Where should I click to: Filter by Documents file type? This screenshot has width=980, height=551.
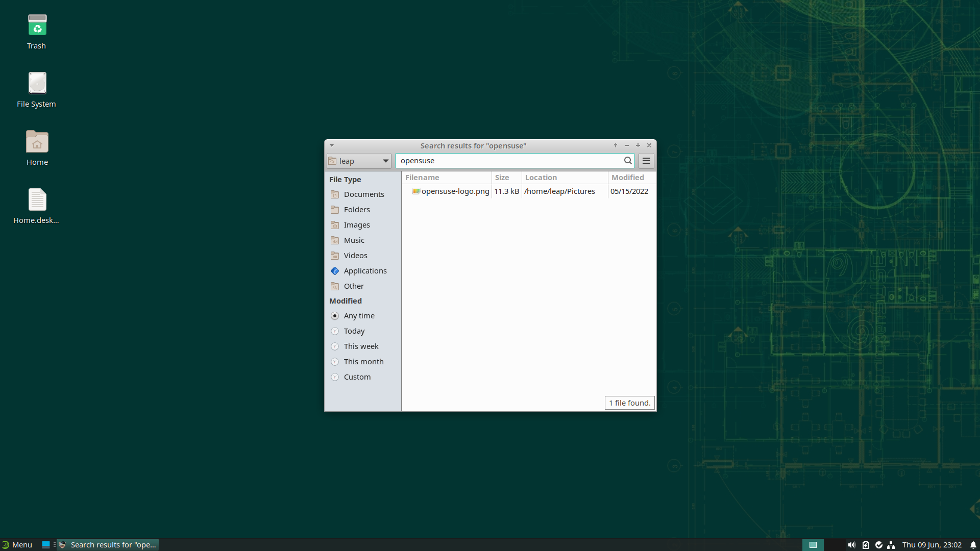click(363, 194)
